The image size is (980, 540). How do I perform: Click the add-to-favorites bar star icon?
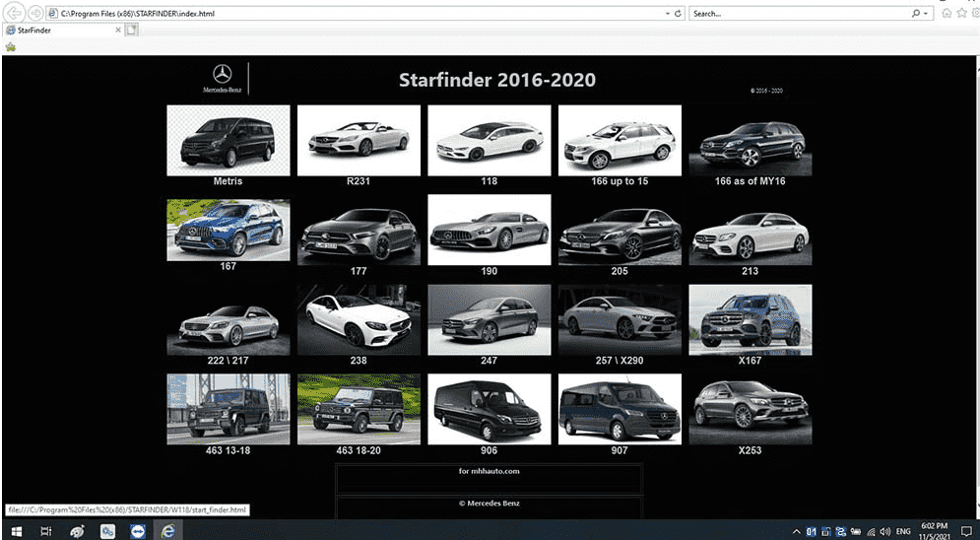pyautogui.click(x=11, y=47)
